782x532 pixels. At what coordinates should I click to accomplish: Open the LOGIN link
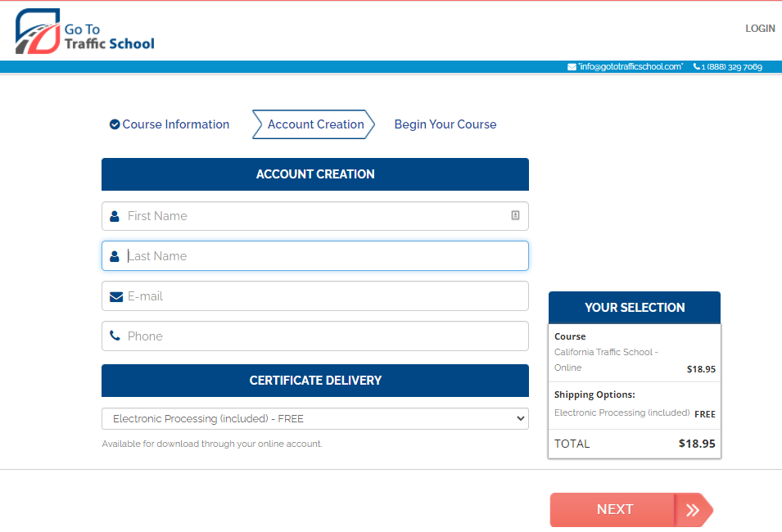tap(760, 29)
